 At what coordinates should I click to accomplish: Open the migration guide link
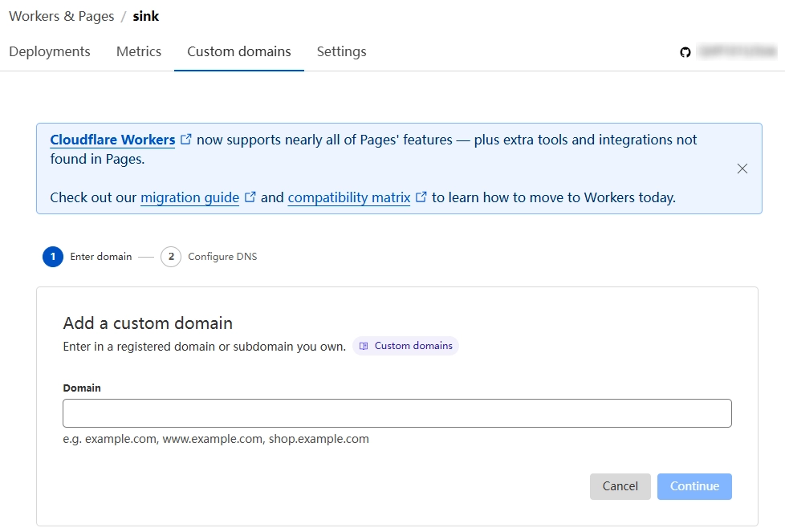coord(189,197)
